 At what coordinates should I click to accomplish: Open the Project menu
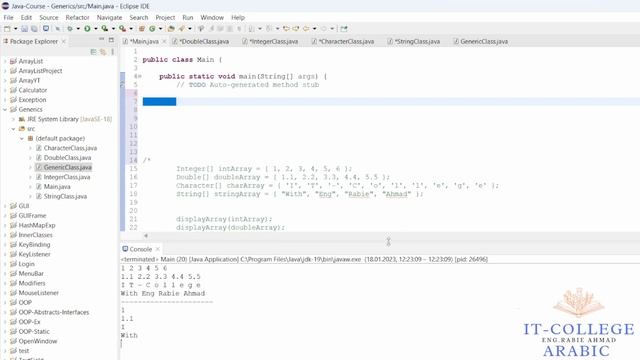point(165,18)
